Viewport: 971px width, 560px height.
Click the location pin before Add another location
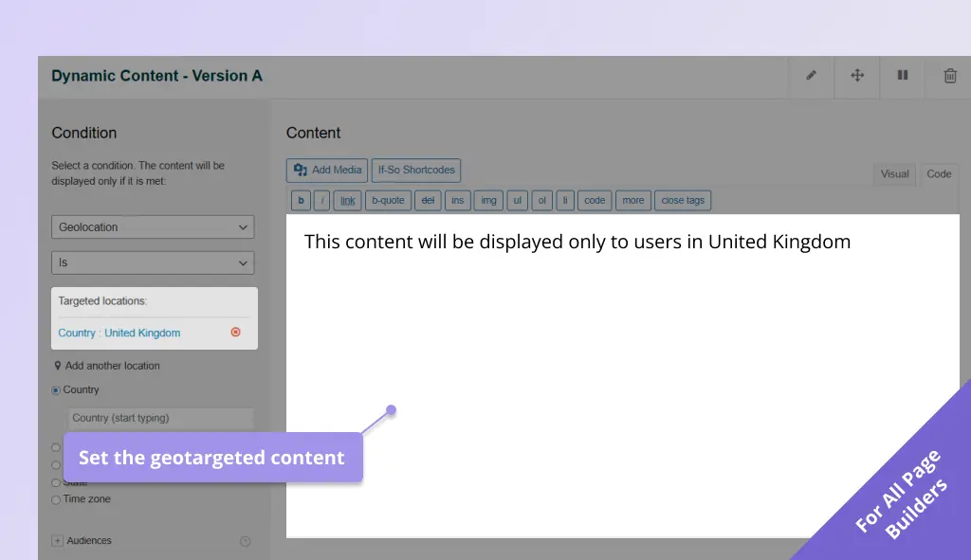click(59, 365)
